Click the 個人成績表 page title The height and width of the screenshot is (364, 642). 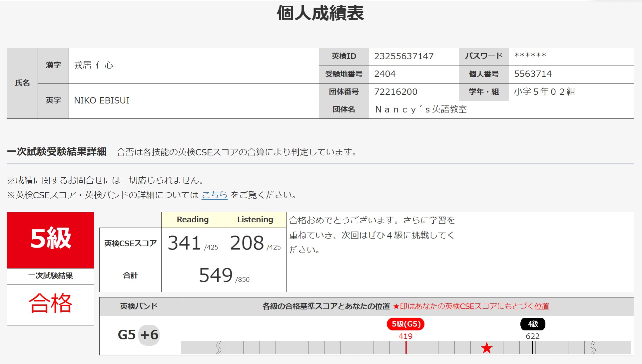click(x=321, y=13)
